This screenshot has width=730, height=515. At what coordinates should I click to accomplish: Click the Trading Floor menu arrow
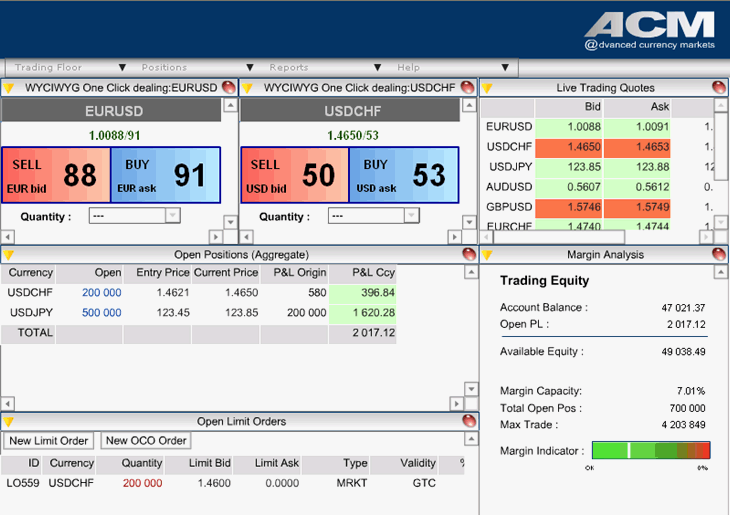(122, 68)
